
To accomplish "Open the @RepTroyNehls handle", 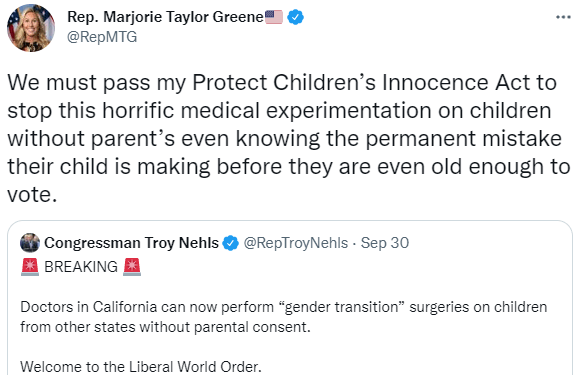I will coord(296,243).
